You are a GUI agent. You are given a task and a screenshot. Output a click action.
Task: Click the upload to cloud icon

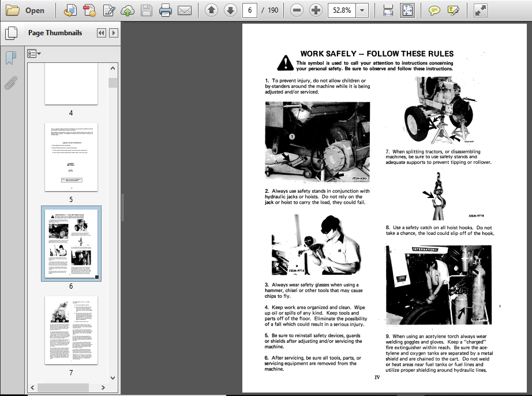click(128, 10)
